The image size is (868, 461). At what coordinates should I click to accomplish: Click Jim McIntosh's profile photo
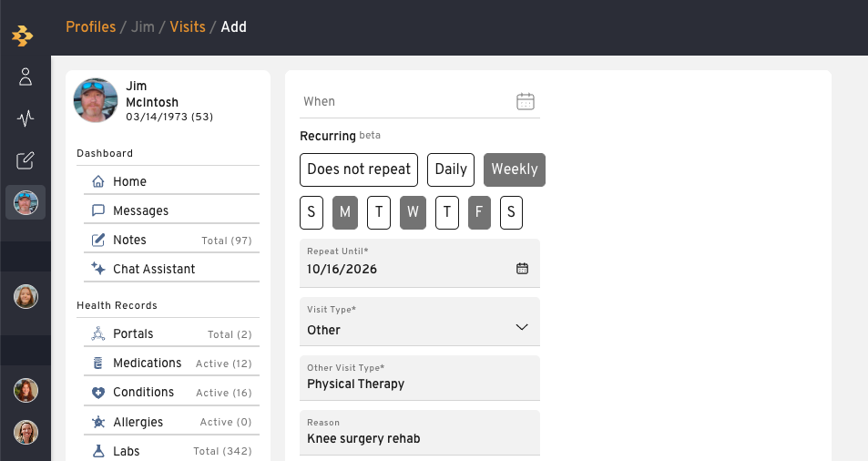pos(96,100)
